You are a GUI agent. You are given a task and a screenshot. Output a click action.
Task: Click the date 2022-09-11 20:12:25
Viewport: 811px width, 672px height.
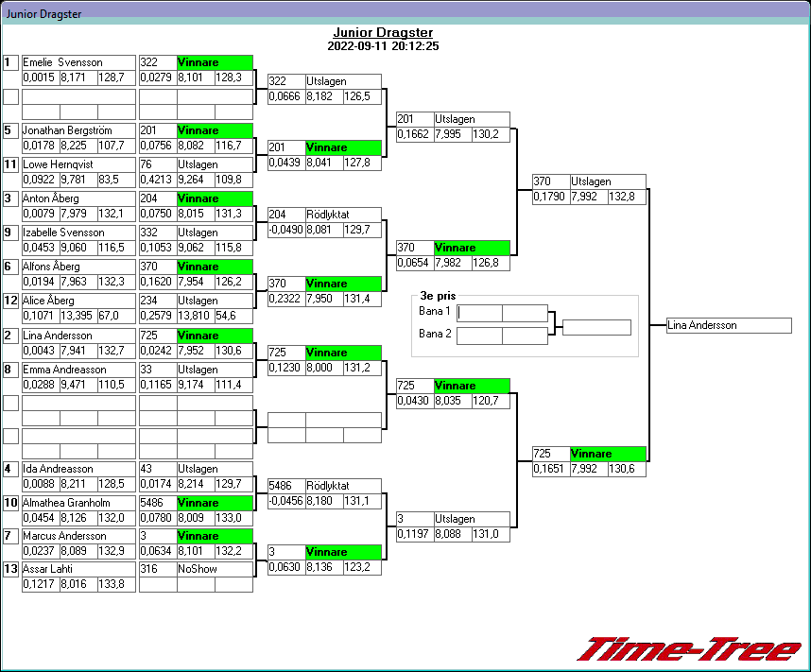coord(383,46)
